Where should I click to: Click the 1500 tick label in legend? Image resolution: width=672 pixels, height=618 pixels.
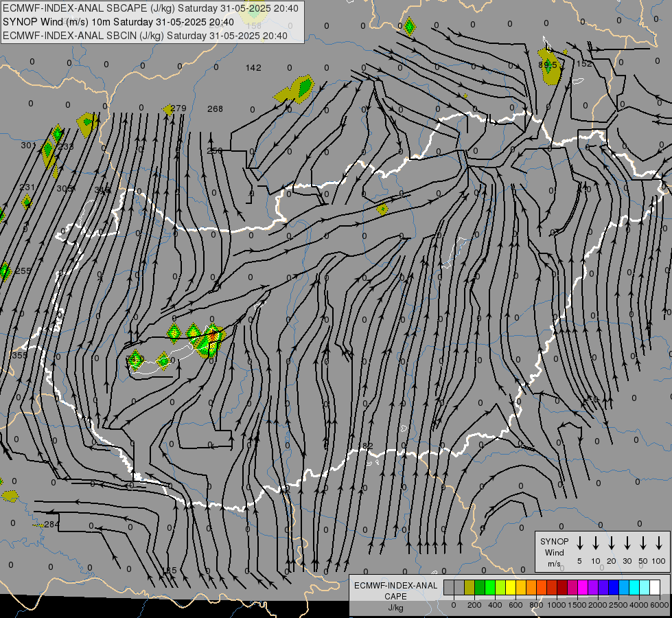pos(577,605)
